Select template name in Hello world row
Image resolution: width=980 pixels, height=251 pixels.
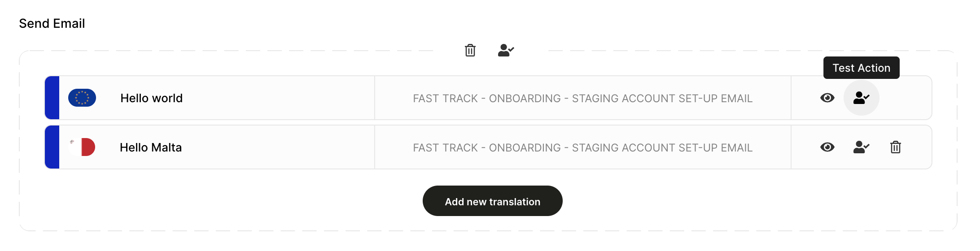pos(582,98)
